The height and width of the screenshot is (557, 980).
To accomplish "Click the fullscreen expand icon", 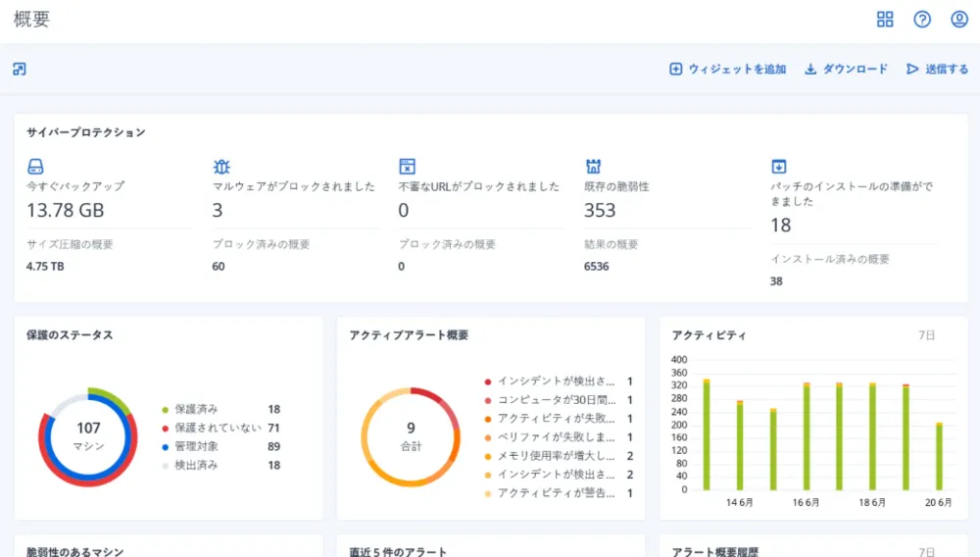I will (20, 69).
